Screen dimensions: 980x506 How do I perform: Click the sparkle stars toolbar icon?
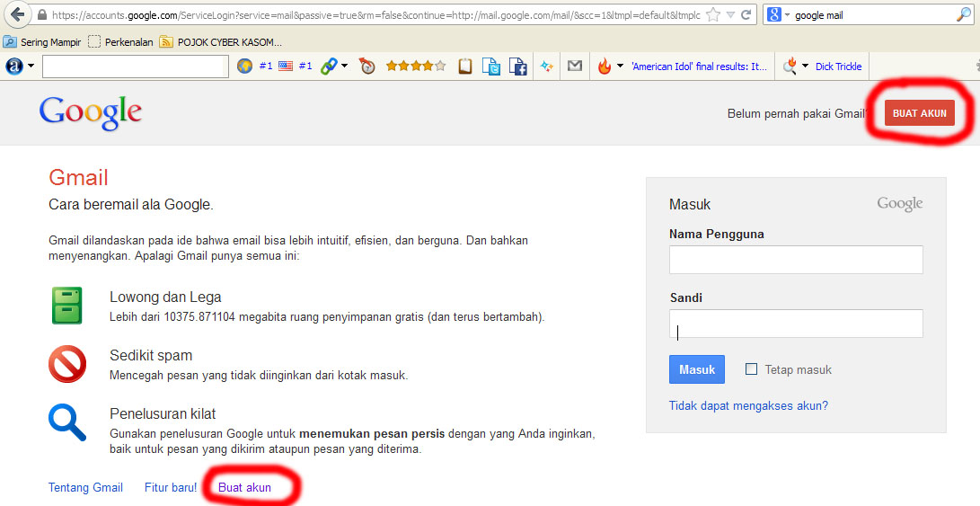point(547,66)
